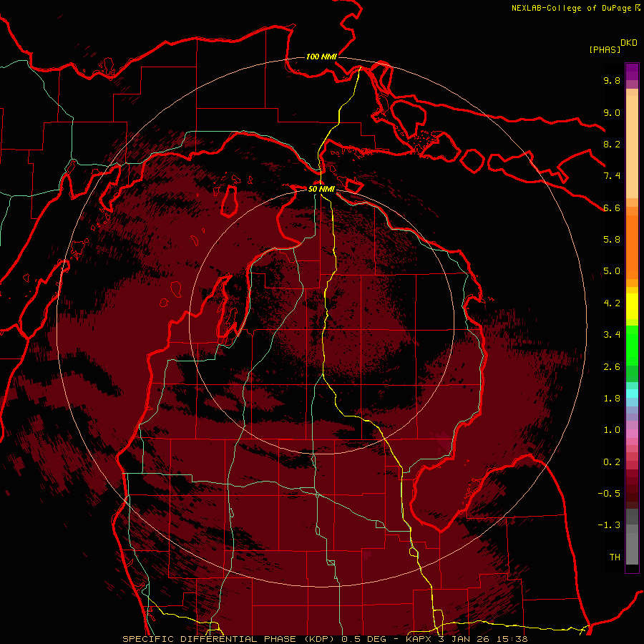644x644 pixels.
Task: Click the KAPX station identifier in the caption
Action: pos(420,639)
